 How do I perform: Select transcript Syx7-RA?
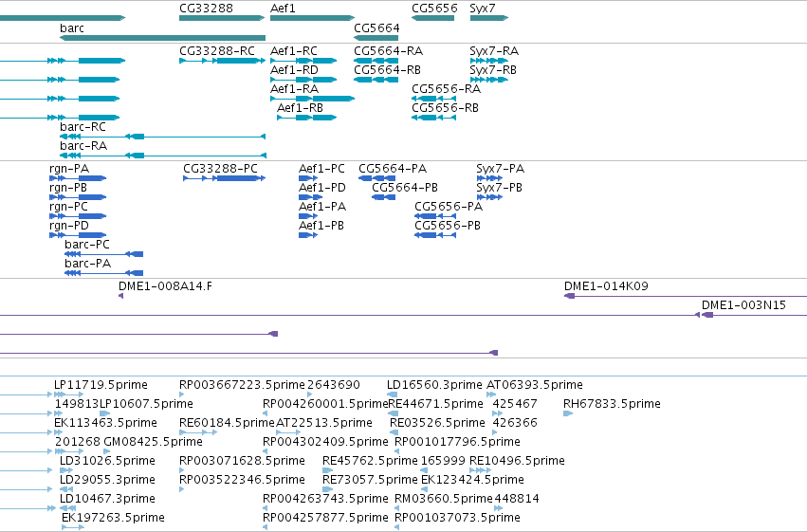point(489,61)
